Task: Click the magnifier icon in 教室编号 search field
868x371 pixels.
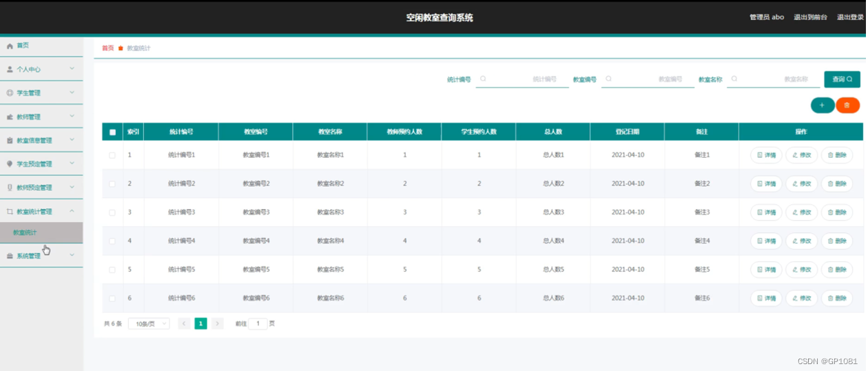Action: click(x=608, y=79)
